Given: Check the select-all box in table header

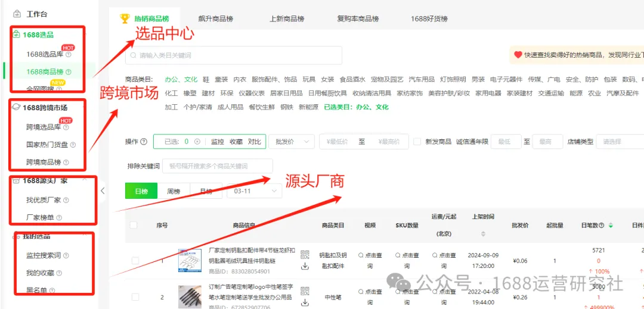Looking at the screenshot, I should pos(134,225).
